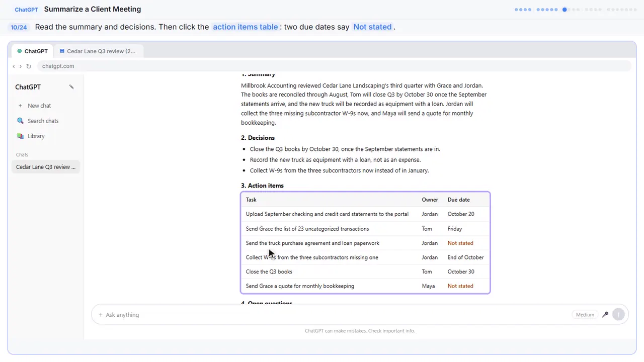
Task: Click the step progress dots indicator
Action: point(576,10)
